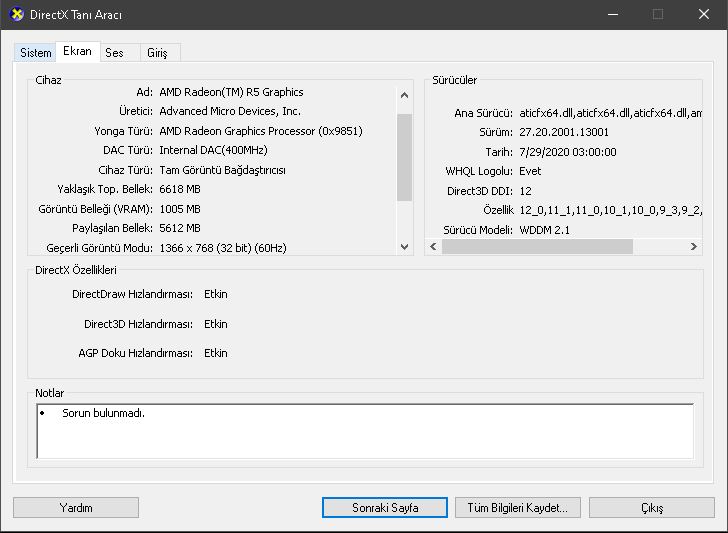728x533 pixels.
Task: Click the aticfx64.dll Ana Sürücü value
Action: click(610, 113)
